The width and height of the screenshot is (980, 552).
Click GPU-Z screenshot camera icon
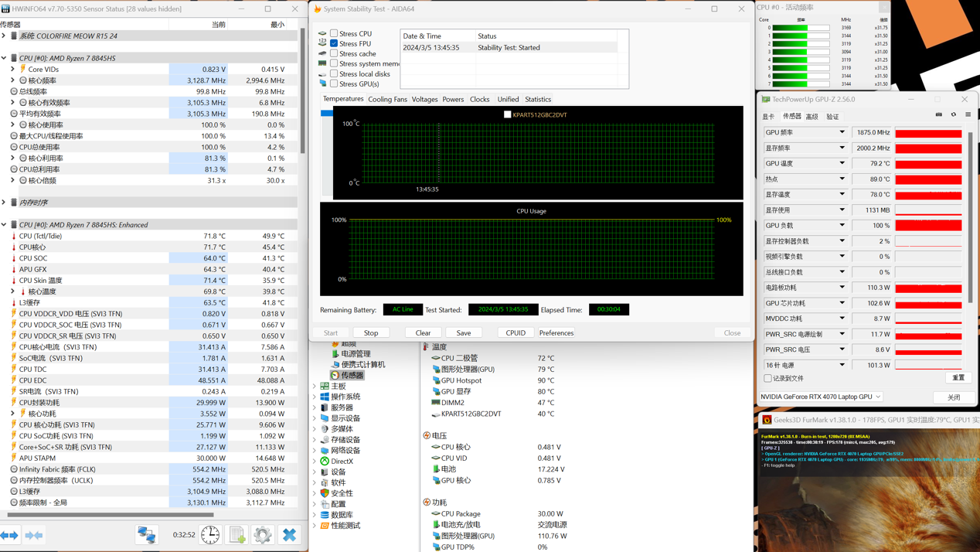[939, 115]
